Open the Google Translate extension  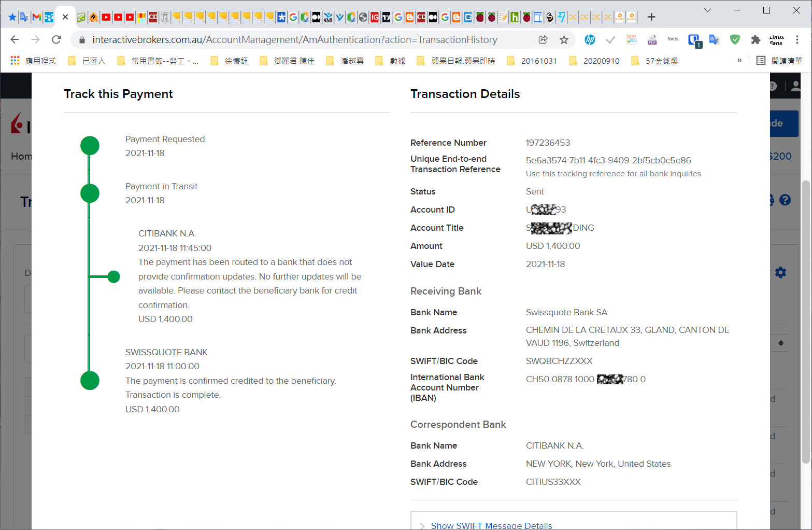714,39
